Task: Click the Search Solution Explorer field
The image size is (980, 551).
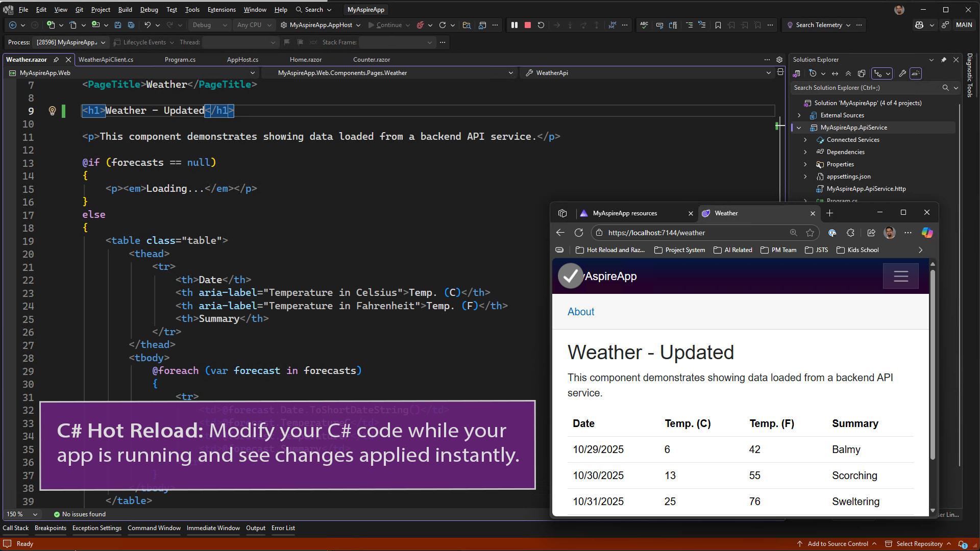Action: click(x=868, y=87)
